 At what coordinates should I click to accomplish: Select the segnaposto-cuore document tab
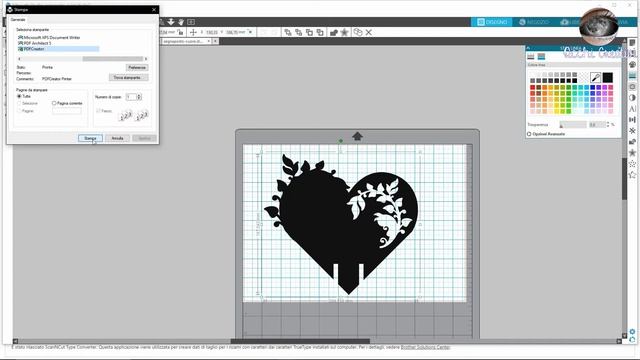click(186, 41)
